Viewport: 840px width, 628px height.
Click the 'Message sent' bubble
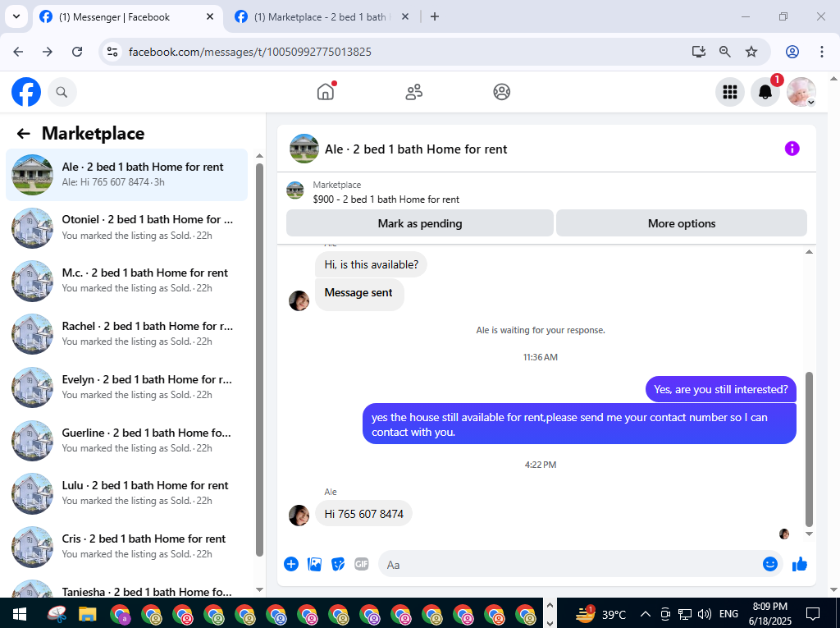tap(358, 293)
